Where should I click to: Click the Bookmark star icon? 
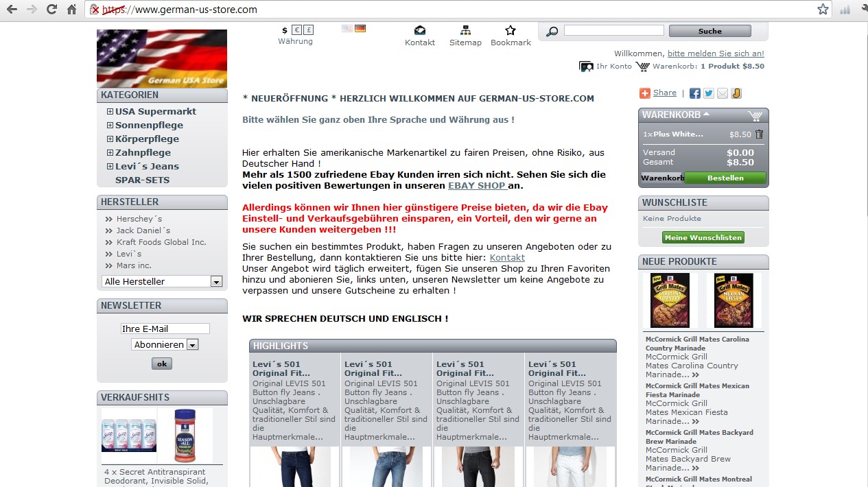tap(511, 30)
